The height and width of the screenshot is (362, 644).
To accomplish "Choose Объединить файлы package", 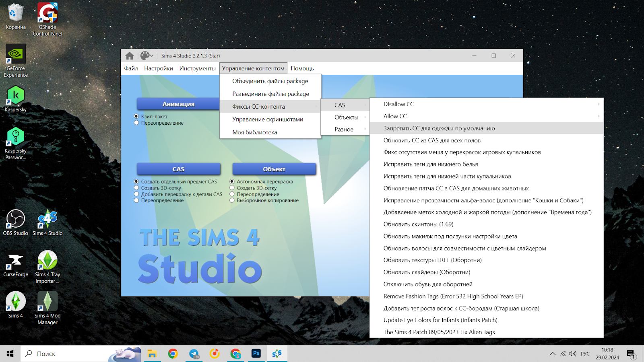I will point(270,81).
